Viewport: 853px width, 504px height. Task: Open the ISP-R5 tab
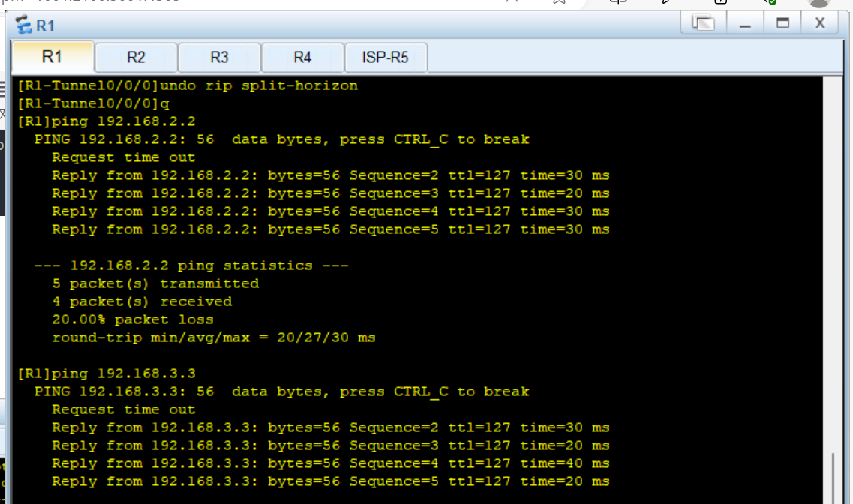pos(386,57)
